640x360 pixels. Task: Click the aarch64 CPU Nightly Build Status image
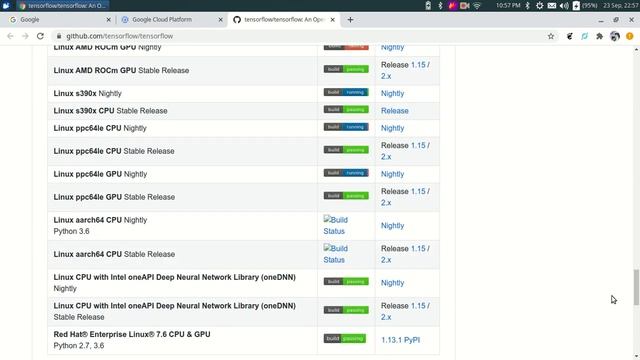click(x=336, y=225)
